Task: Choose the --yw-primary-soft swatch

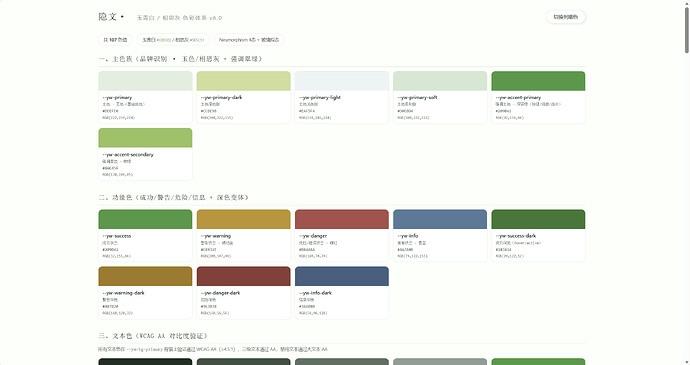Action: point(440,97)
